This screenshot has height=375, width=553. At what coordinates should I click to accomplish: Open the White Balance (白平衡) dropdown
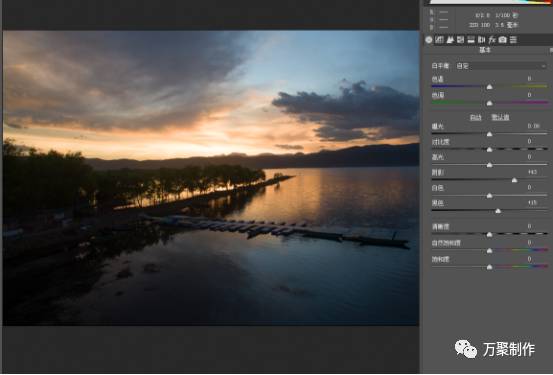(x=500, y=66)
